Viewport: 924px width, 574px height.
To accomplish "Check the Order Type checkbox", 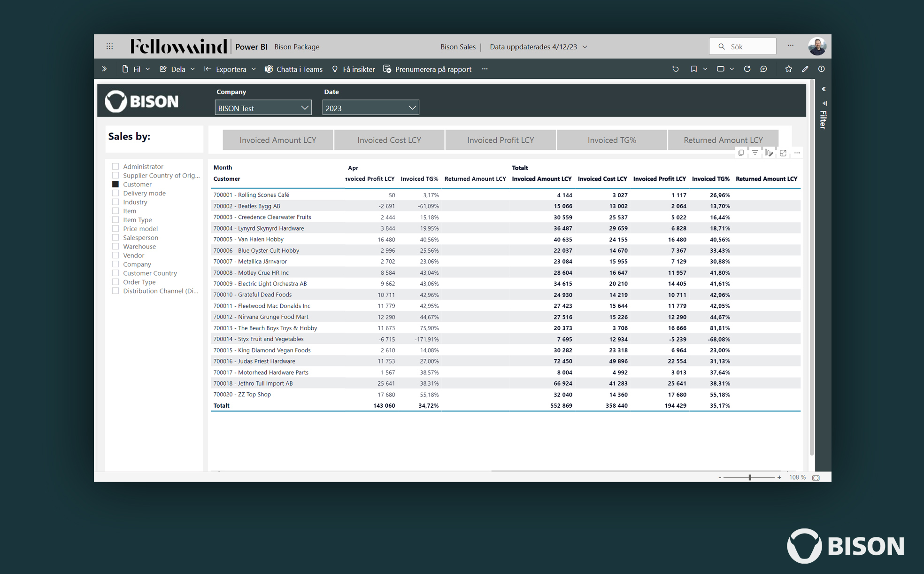I will (x=115, y=282).
